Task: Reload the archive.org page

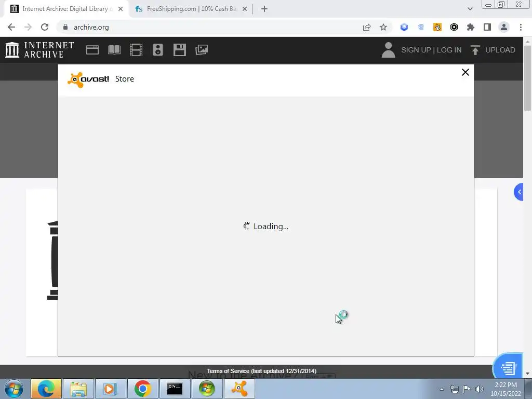Action: click(x=45, y=27)
